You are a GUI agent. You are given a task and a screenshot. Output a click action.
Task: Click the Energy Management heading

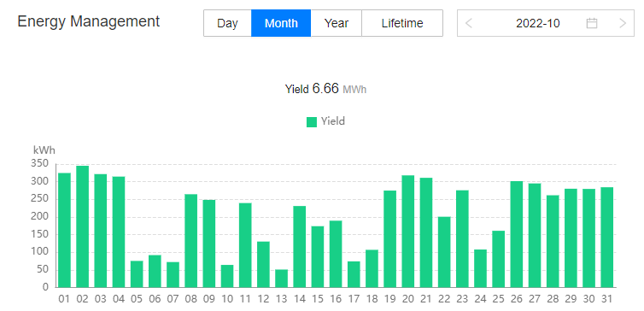[x=89, y=21]
